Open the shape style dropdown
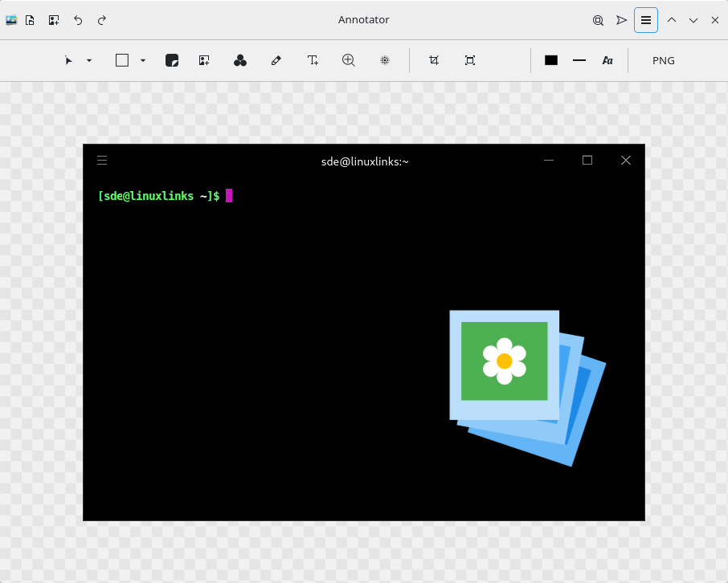Viewport: 728px width, 583px height. click(x=141, y=60)
